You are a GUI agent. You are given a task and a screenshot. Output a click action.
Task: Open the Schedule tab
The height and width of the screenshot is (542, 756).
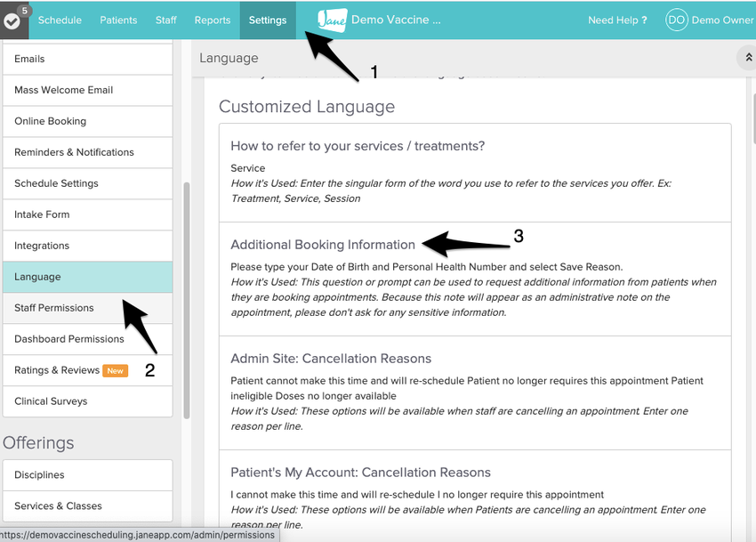coord(60,20)
